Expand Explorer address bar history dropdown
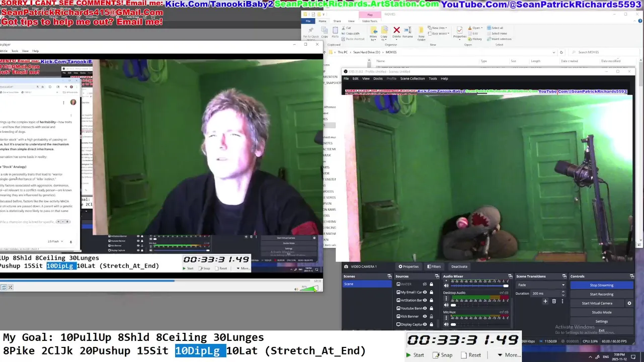Screen dimensions: 644x362 pos(554,52)
